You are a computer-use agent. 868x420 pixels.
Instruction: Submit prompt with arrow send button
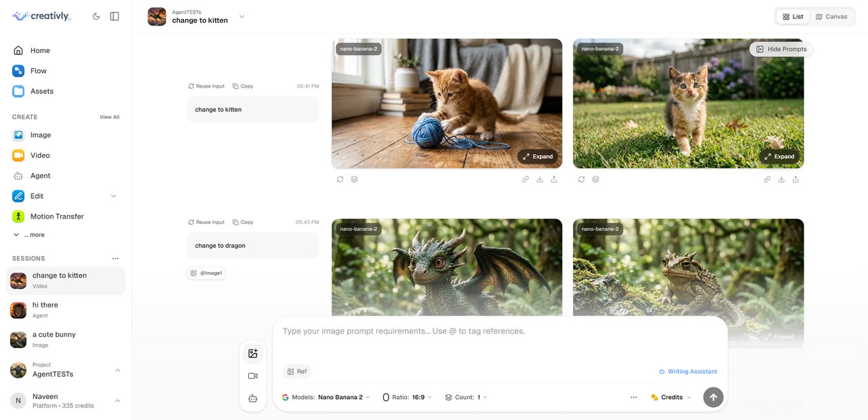(713, 397)
